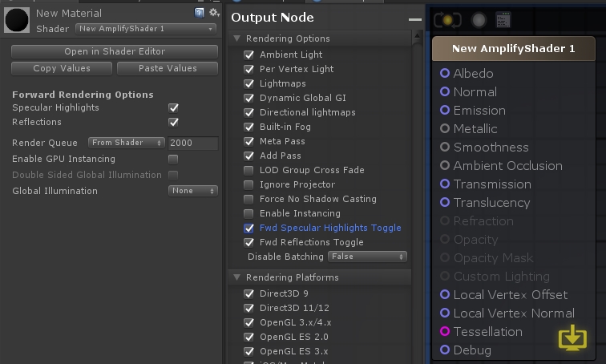Click the Metallic input port circle

[445, 128]
